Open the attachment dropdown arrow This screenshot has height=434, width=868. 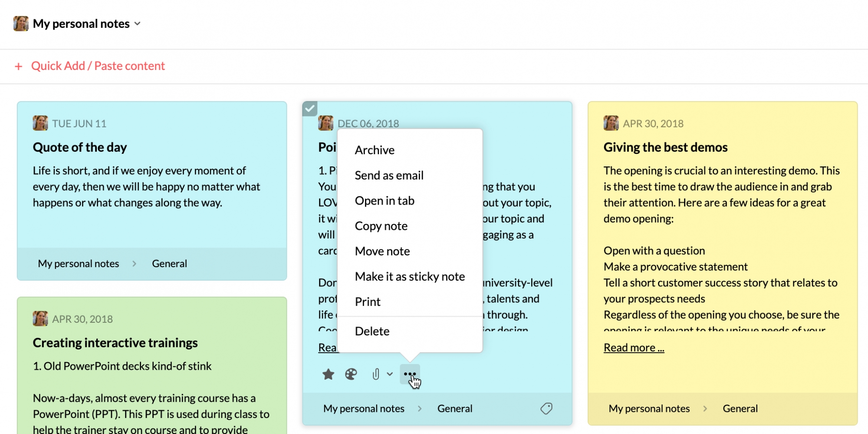(390, 374)
